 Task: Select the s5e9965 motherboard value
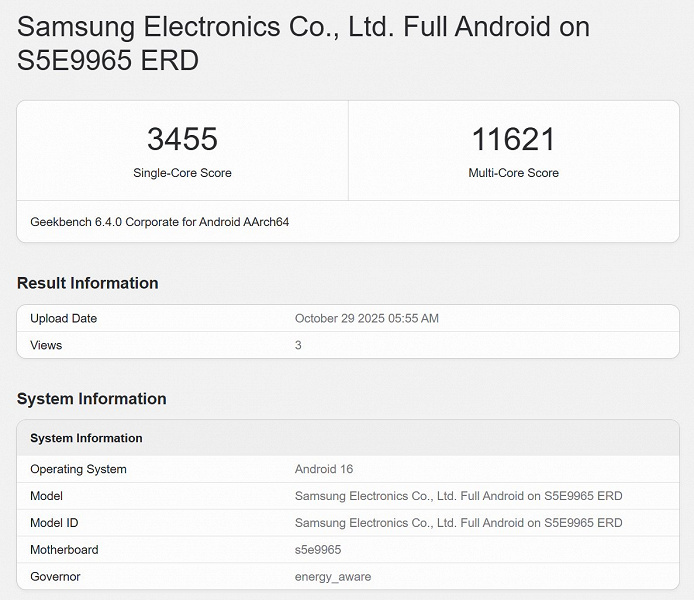318,550
